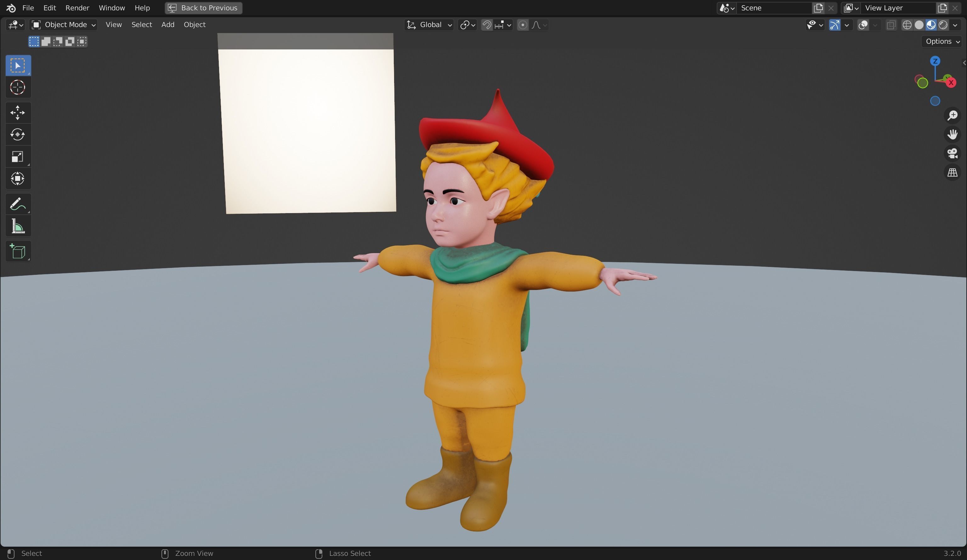967x560 pixels.
Task: Set selection mode to New
Action: coord(34,42)
